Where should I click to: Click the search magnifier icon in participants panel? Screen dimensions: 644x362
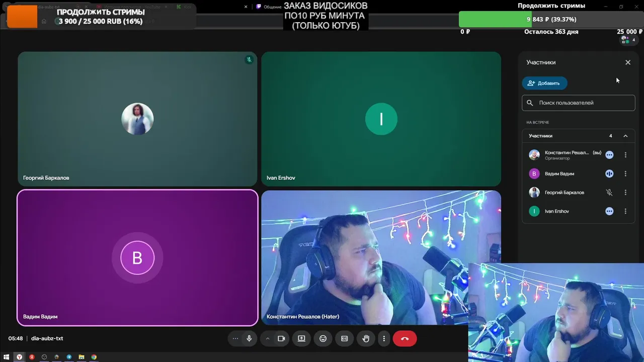(530, 103)
